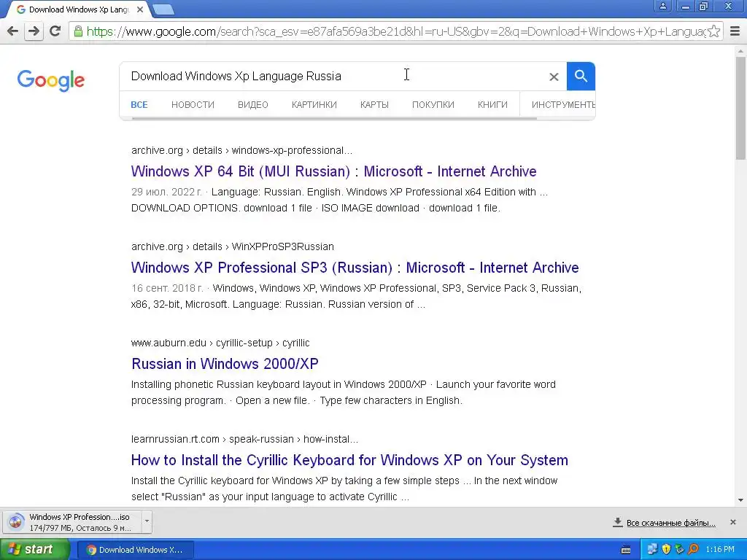Click in the Google search input field
The width and height of the screenshot is (747, 560).
pyautogui.click(x=333, y=76)
